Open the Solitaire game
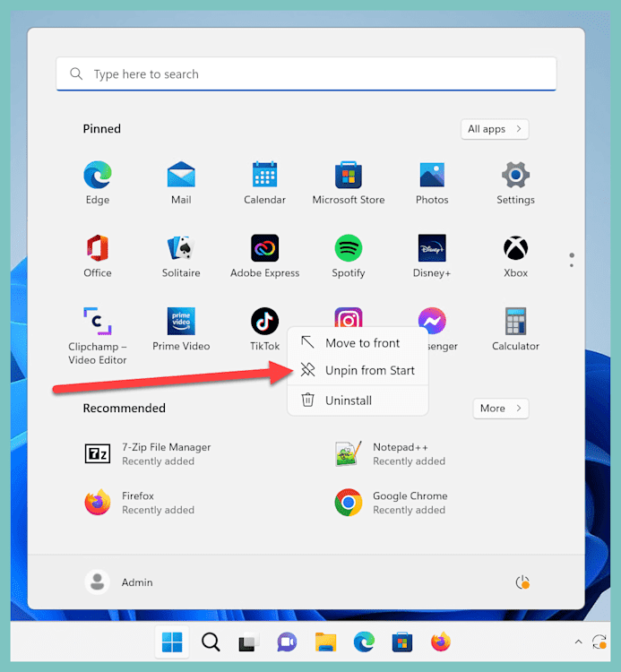Image resolution: width=621 pixels, height=672 pixels. 181,256
